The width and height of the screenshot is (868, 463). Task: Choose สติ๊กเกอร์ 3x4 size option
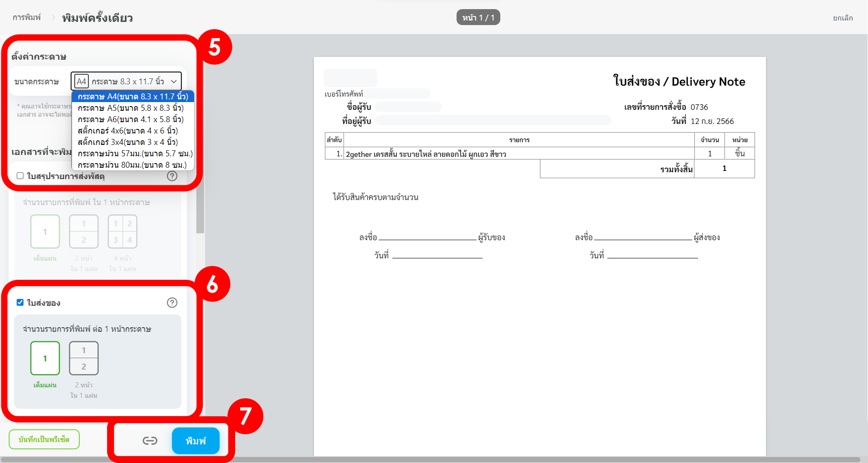128,142
